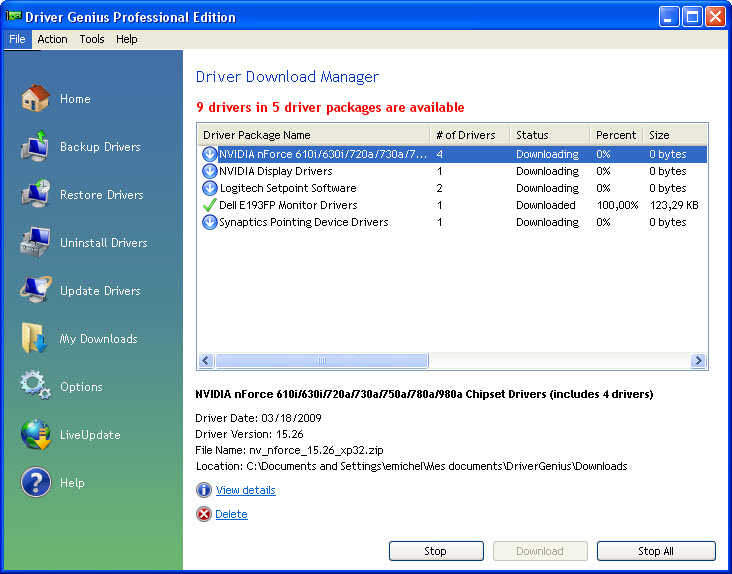Click the horizontal scrollbar thumb
The height and width of the screenshot is (574, 732).
point(322,361)
